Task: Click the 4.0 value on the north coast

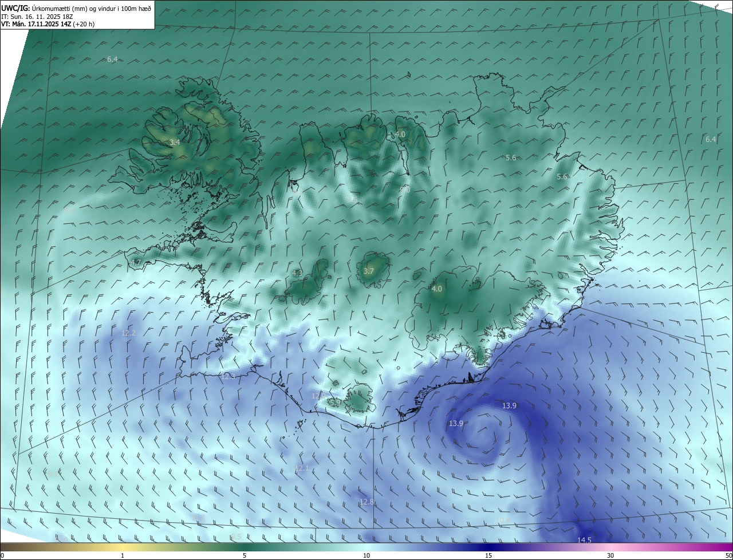Action: [x=400, y=134]
